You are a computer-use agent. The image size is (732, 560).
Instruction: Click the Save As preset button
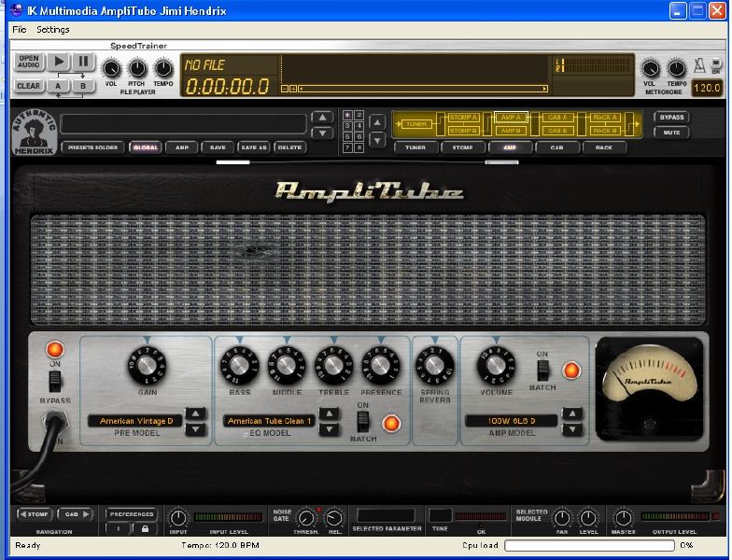coord(253,147)
